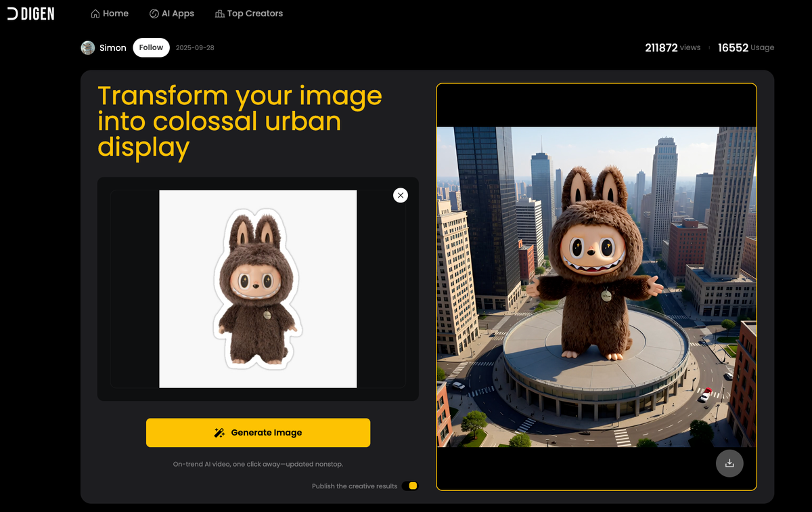Click the uploaded Labubu plush thumbnail
The height and width of the screenshot is (512, 812).
[x=258, y=288]
